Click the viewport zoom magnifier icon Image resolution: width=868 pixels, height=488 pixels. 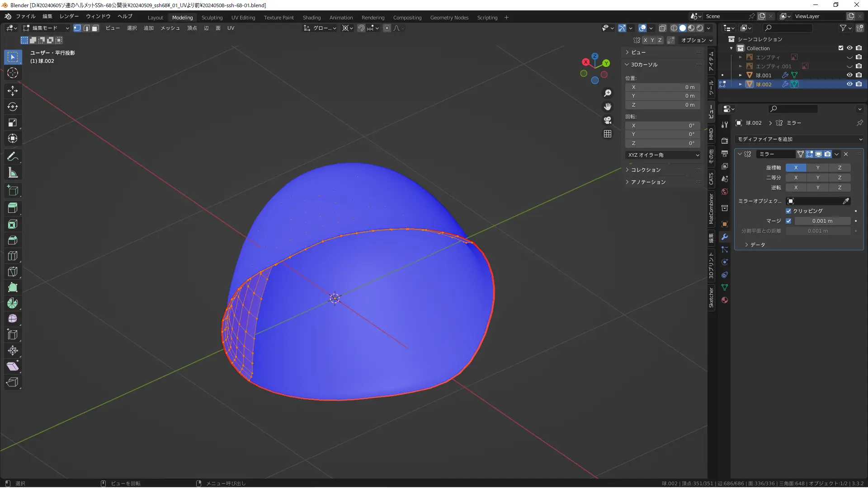click(x=608, y=93)
